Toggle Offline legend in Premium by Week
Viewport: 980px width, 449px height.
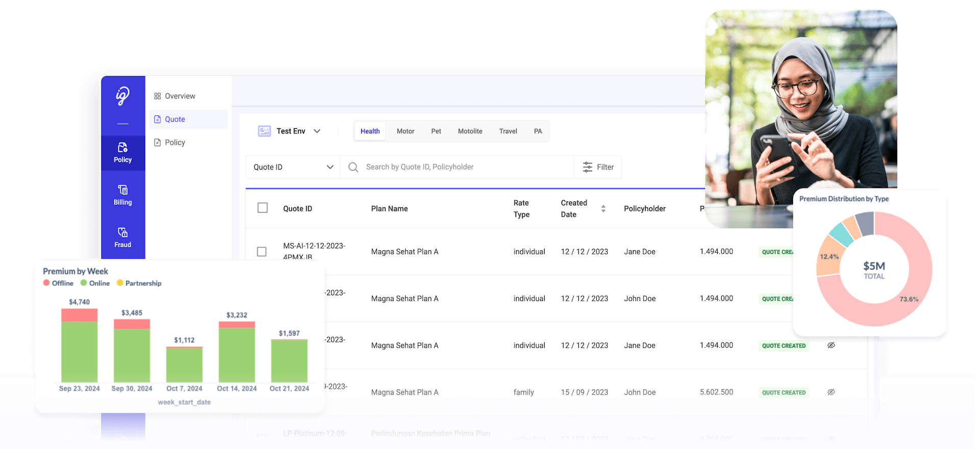tap(58, 283)
